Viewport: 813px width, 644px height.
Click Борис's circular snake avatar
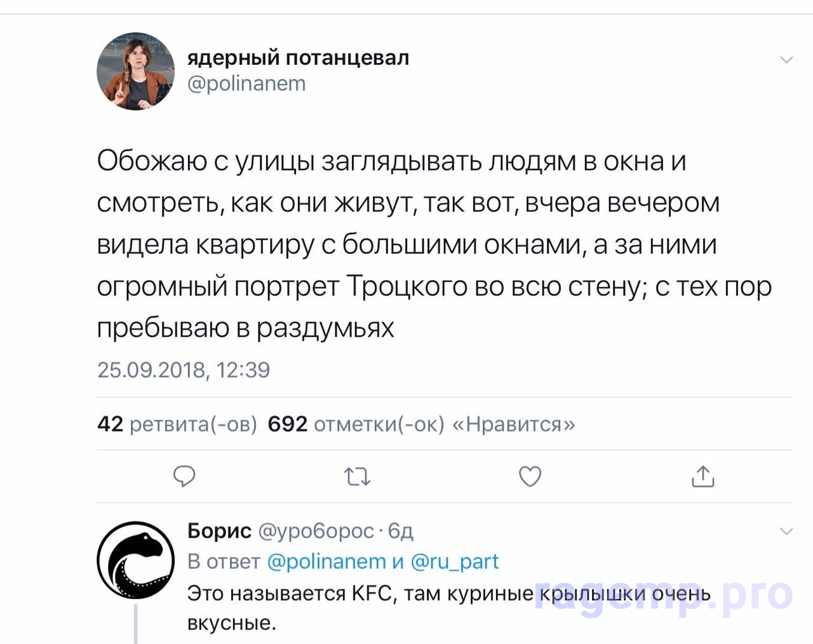tap(135, 560)
